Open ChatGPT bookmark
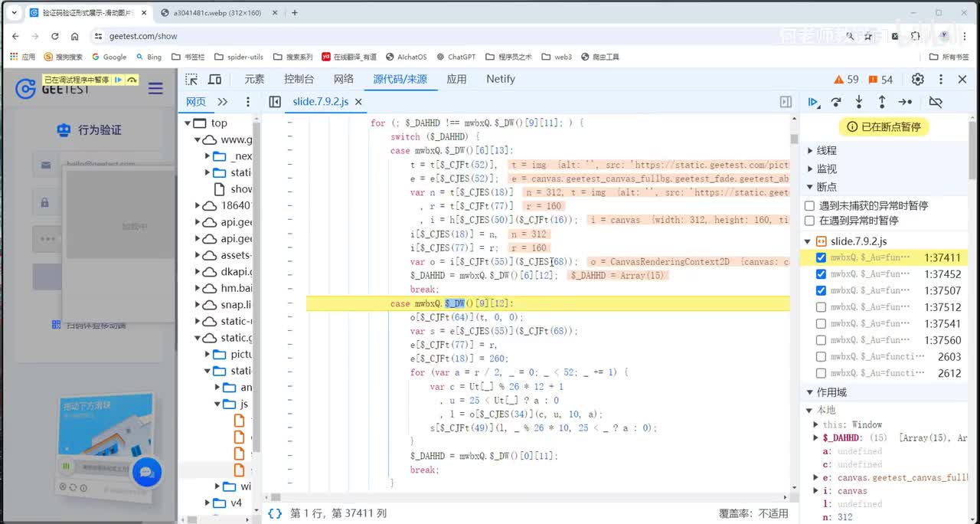The image size is (980, 524). 456,57
